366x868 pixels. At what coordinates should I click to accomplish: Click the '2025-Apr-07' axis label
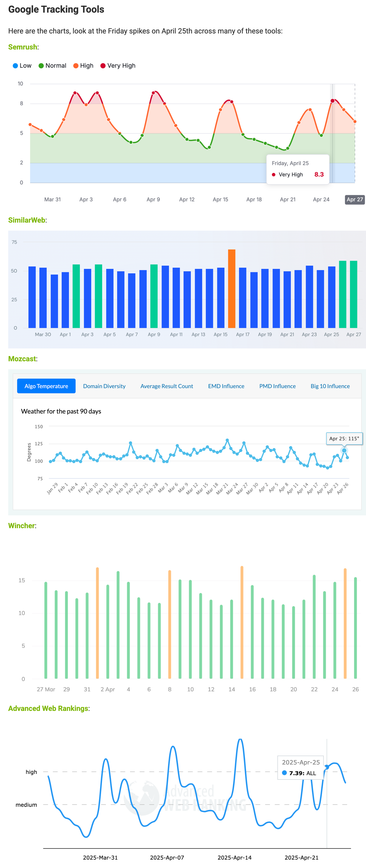point(167,858)
